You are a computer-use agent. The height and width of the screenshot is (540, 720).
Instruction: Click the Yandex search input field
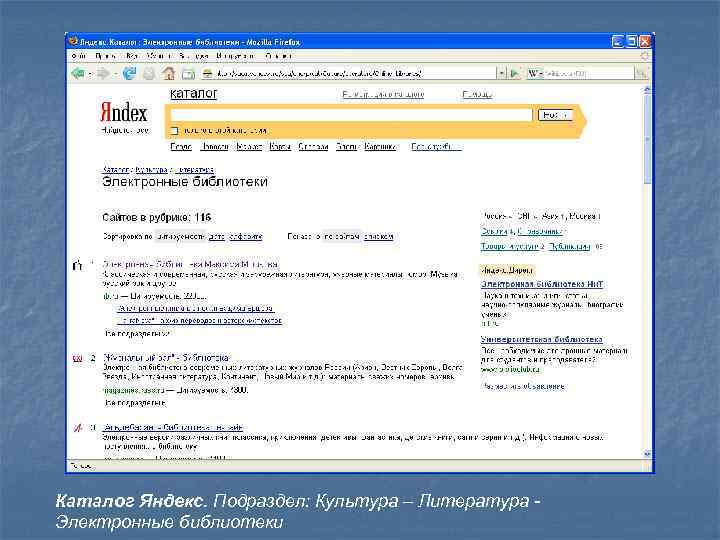[351, 115]
